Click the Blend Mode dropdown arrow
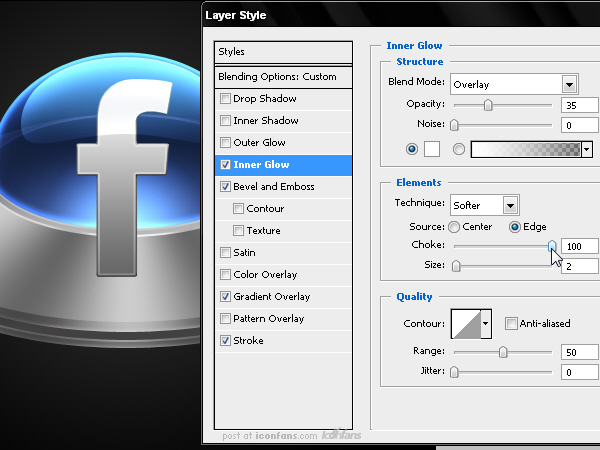 pos(569,85)
